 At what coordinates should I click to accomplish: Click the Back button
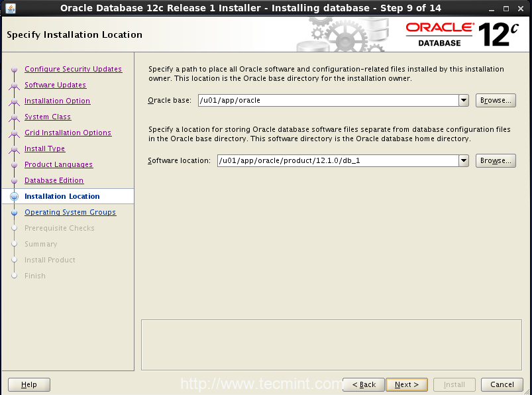coord(364,384)
